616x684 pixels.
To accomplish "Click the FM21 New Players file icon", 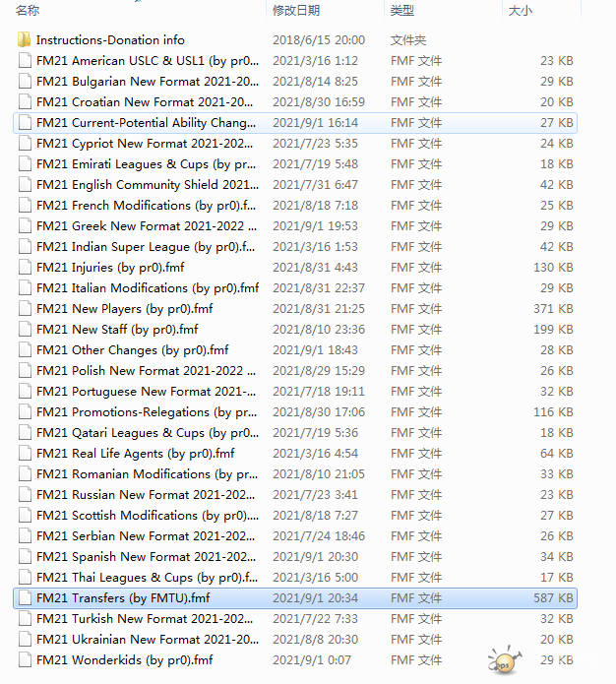I will click(25, 308).
